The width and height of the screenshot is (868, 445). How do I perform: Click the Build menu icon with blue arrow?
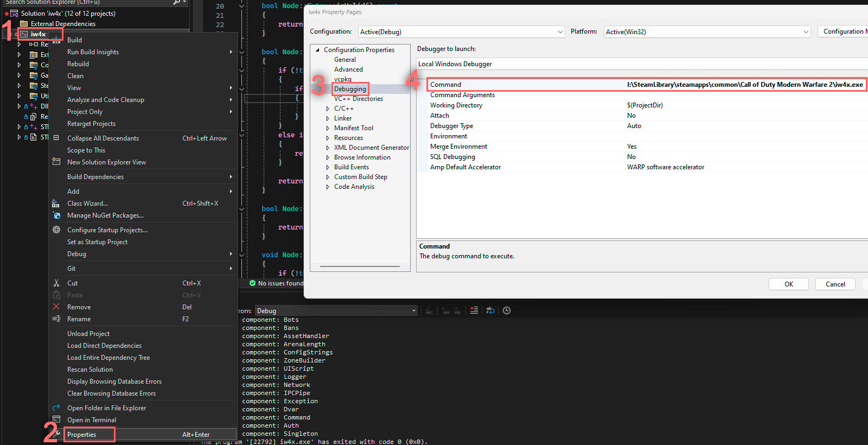coord(56,39)
